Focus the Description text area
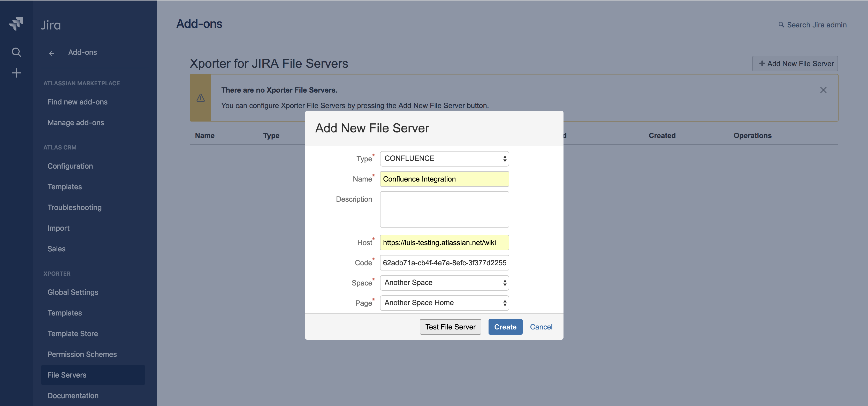This screenshot has width=868, height=406. [x=444, y=209]
